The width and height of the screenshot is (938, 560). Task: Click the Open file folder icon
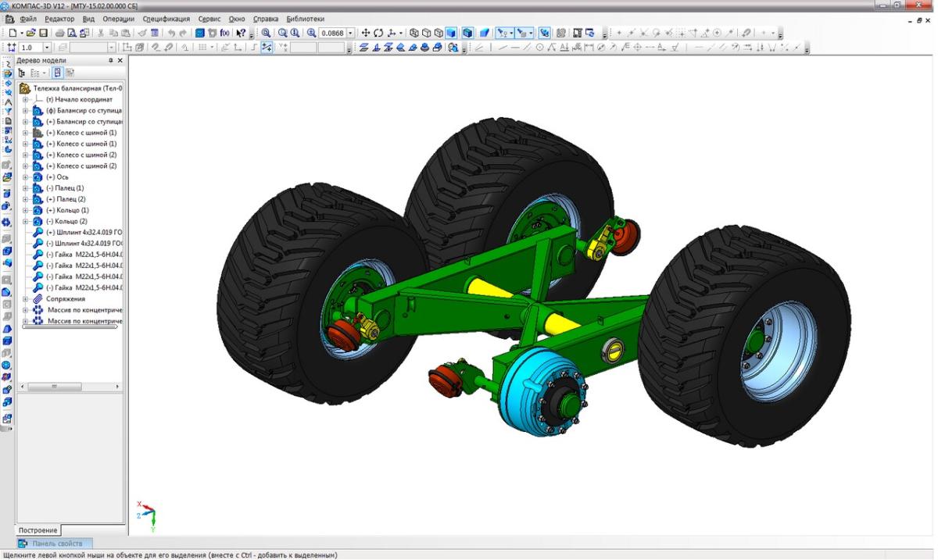point(31,34)
